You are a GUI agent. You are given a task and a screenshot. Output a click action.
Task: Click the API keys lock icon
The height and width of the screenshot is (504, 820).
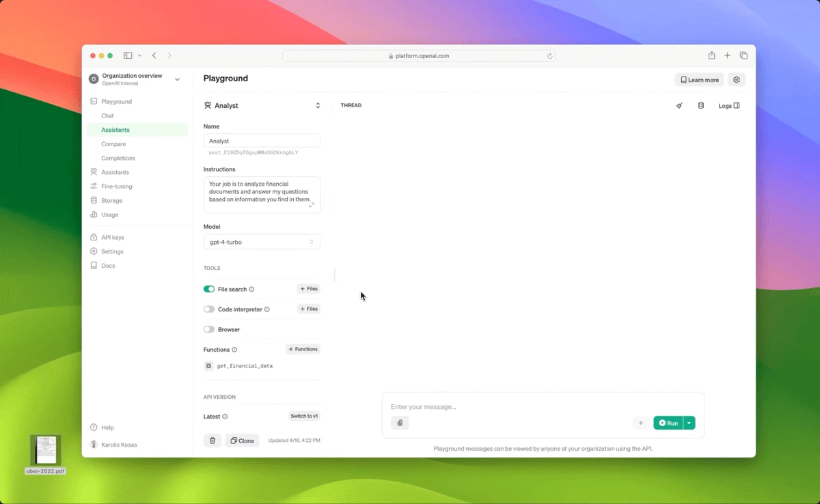(94, 237)
